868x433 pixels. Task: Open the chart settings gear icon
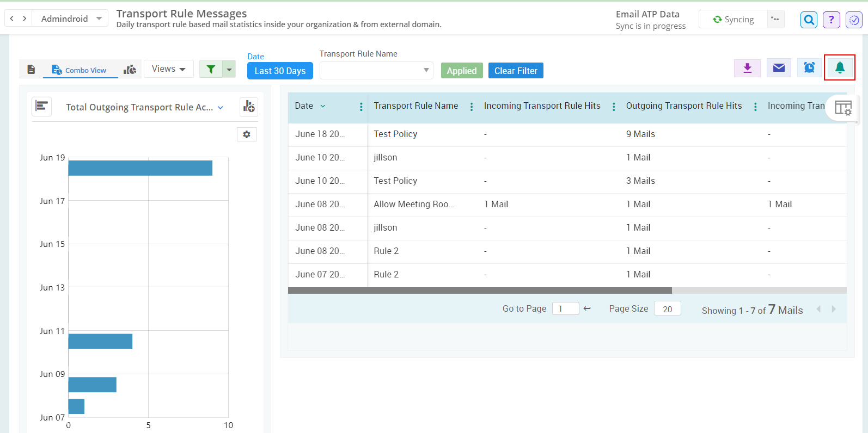247,134
